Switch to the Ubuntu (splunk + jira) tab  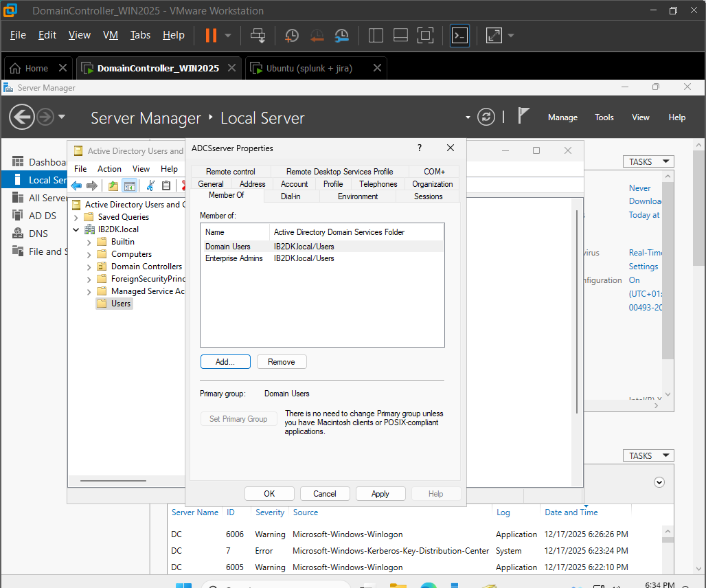[x=309, y=69]
